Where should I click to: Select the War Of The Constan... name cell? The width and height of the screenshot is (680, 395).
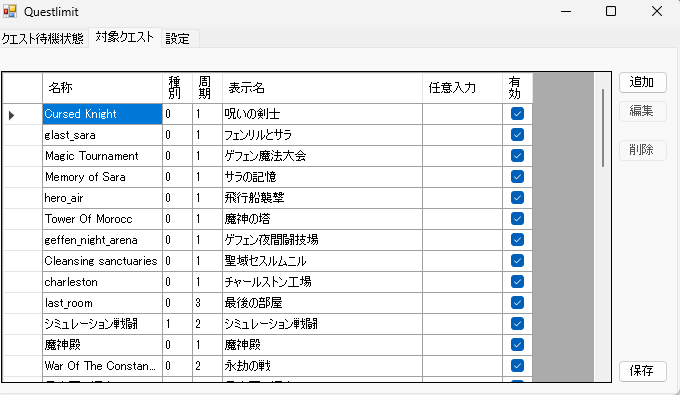pos(102,366)
